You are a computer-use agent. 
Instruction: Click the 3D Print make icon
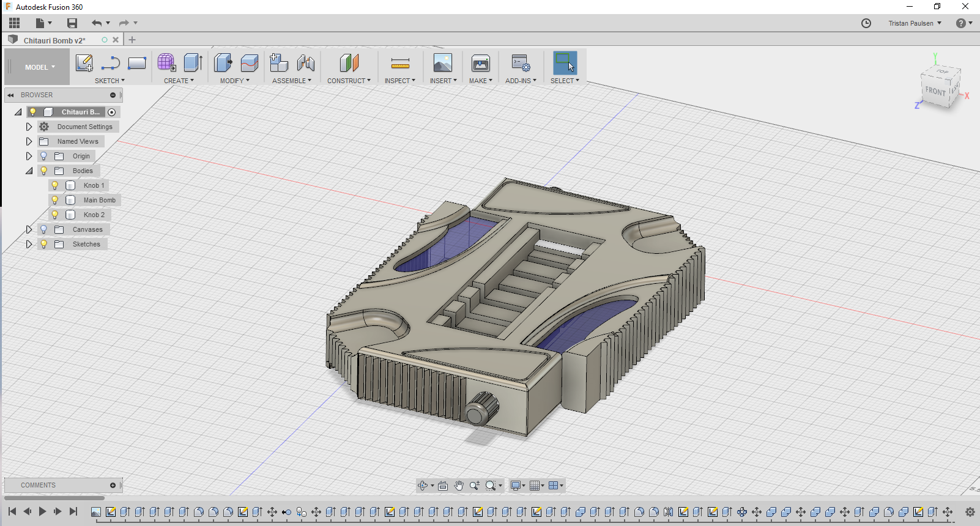(x=481, y=63)
